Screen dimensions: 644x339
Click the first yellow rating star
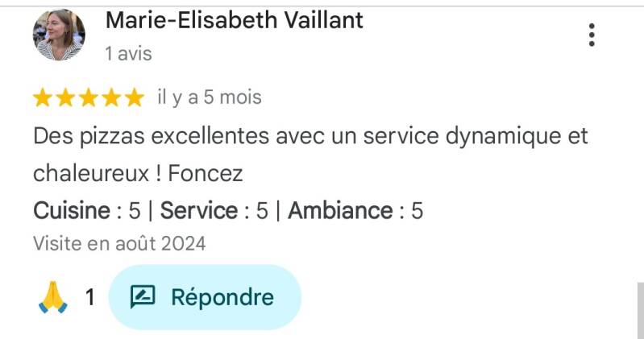pyautogui.click(x=43, y=98)
